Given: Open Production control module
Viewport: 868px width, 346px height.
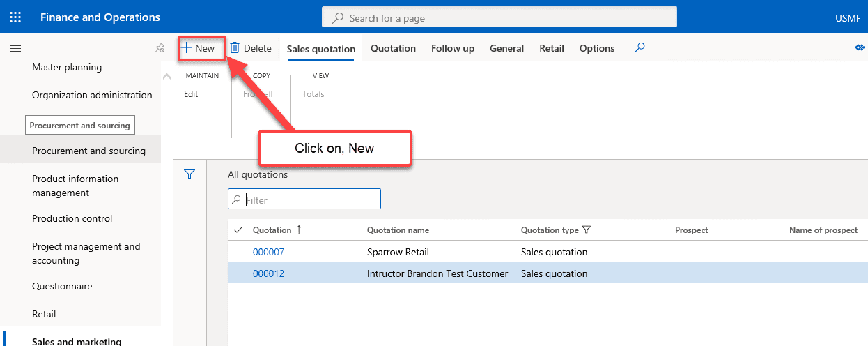Looking at the screenshot, I should click(72, 218).
